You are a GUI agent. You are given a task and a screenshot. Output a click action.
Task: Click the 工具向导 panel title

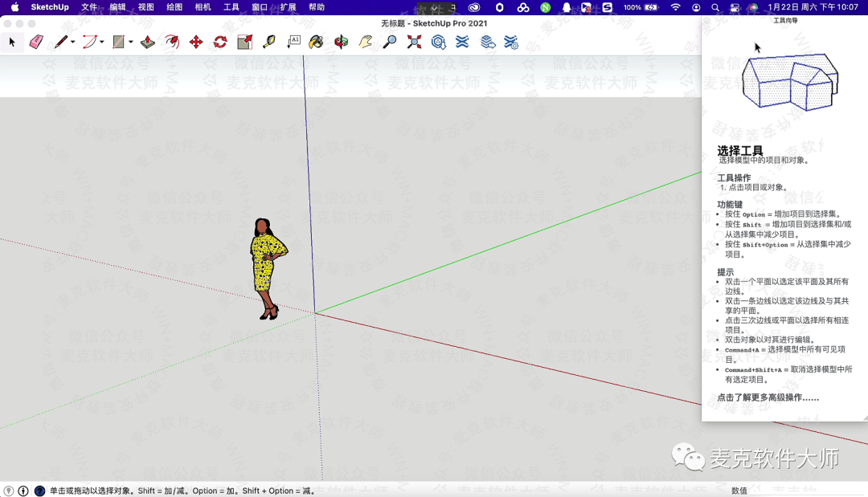(785, 20)
